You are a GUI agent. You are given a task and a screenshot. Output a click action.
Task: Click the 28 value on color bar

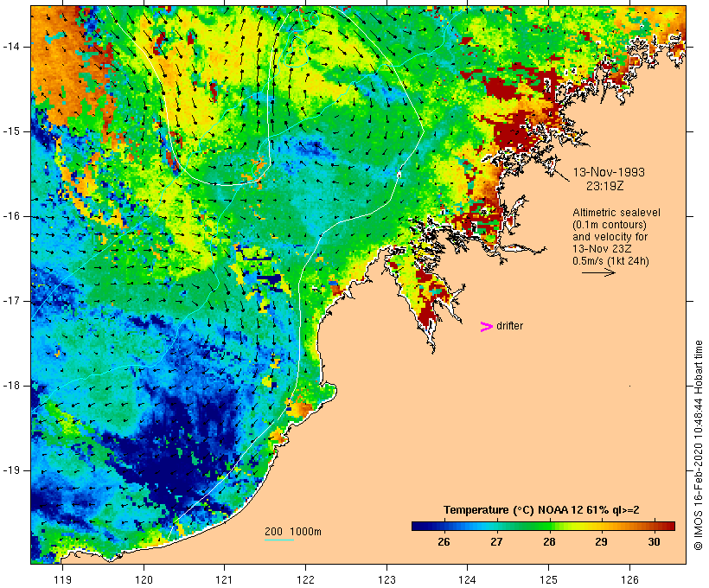(549, 542)
